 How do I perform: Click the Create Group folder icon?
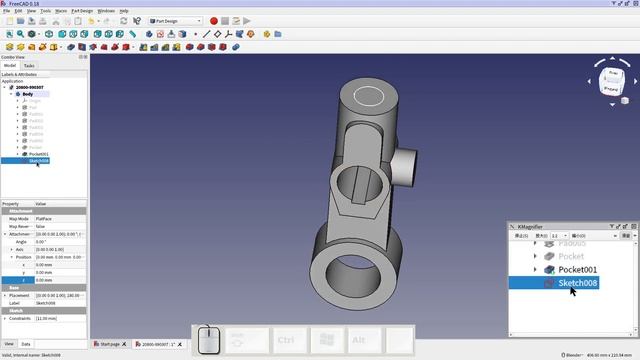tap(278, 34)
